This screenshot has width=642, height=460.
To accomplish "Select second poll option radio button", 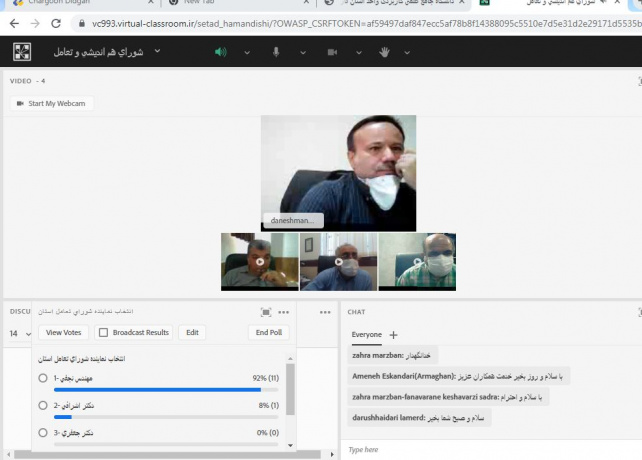I will pos(42,405).
